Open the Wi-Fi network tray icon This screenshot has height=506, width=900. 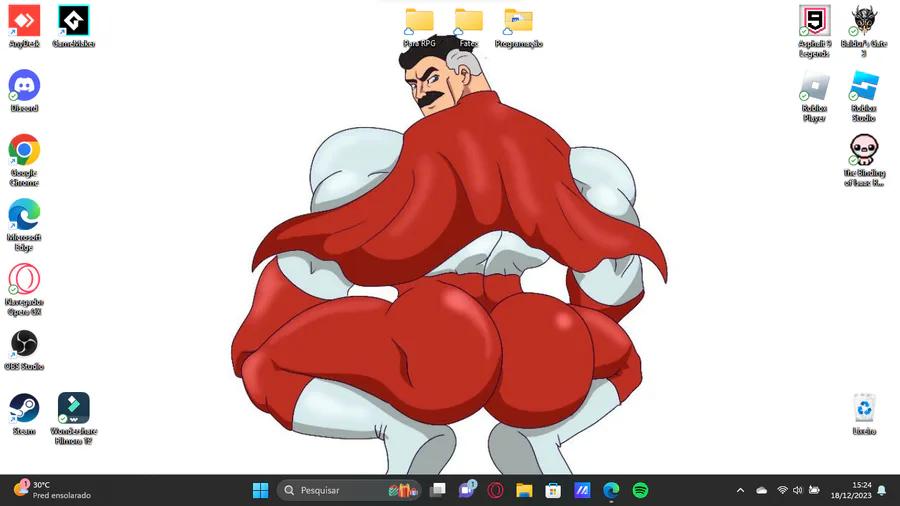click(782, 491)
